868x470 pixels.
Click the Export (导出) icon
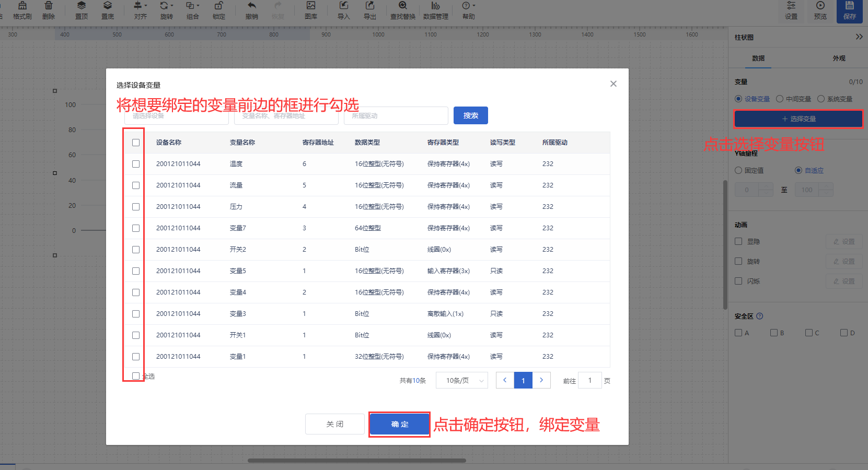point(370,10)
